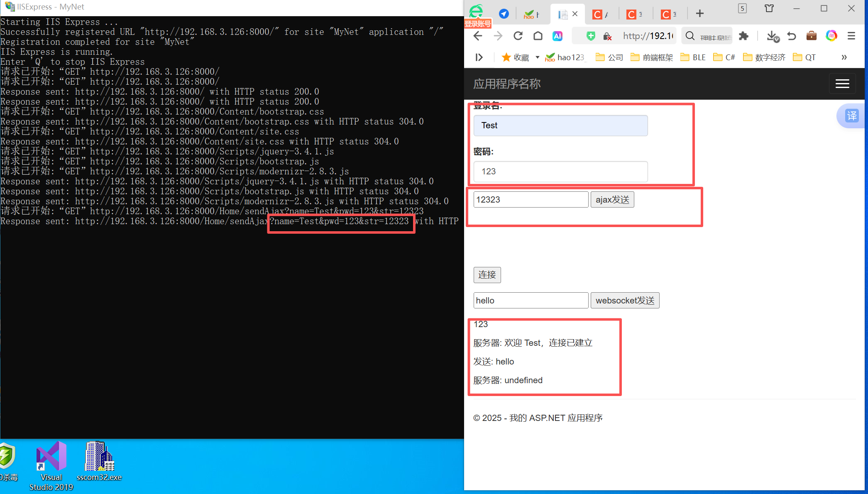Expand more bookmarks with the double chevron
The width and height of the screenshot is (868, 494).
point(844,57)
